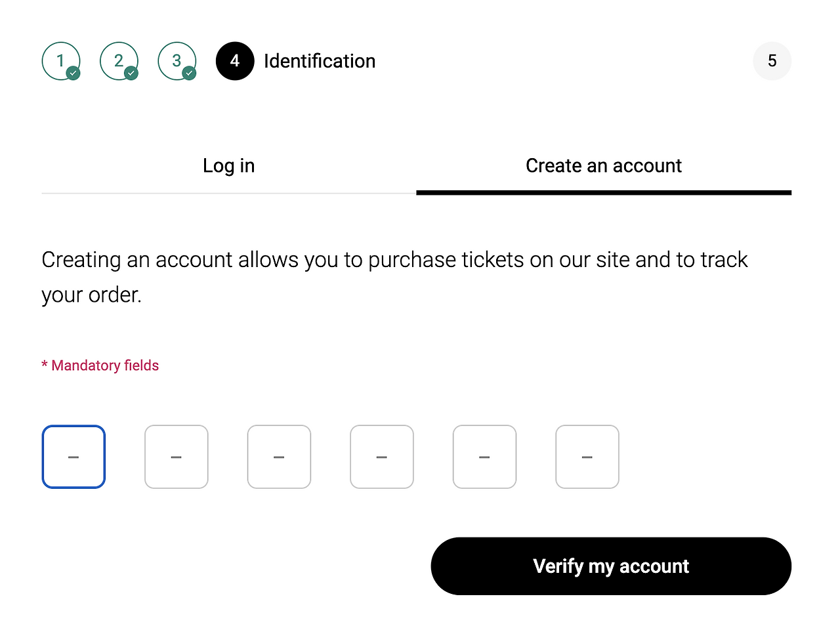
Task: Click the black step 4 circle
Action: pyautogui.click(x=235, y=61)
